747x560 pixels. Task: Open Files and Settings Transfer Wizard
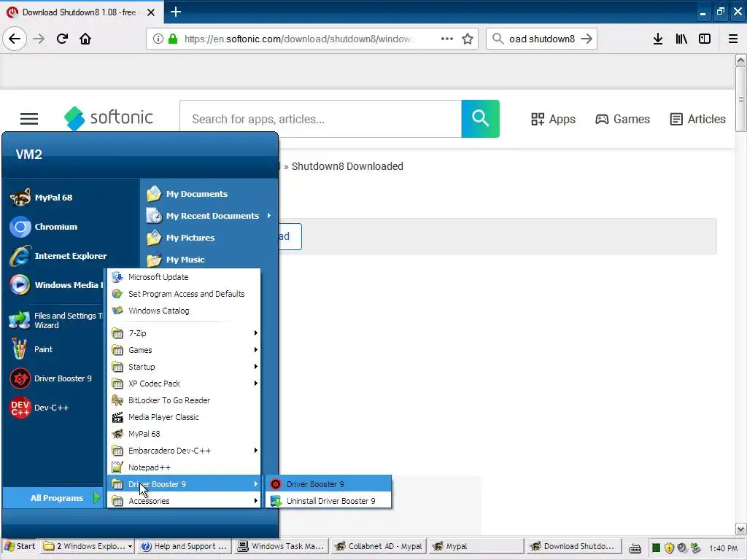(56, 320)
